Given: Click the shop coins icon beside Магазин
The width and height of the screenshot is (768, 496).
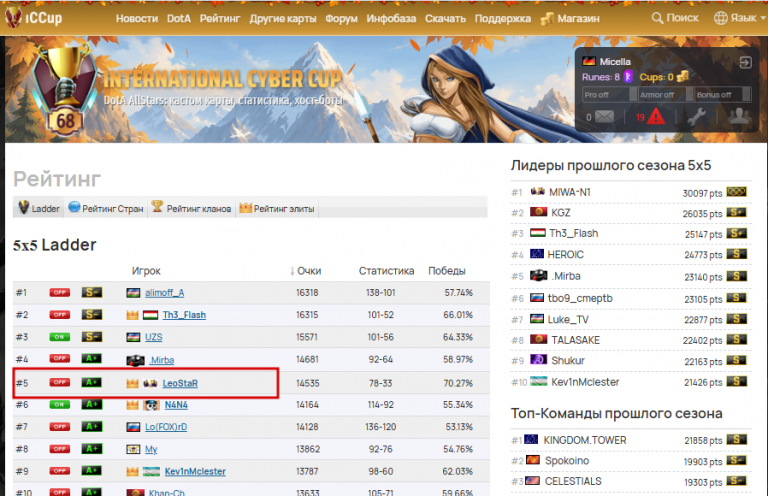Looking at the screenshot, I should (547, 19).
